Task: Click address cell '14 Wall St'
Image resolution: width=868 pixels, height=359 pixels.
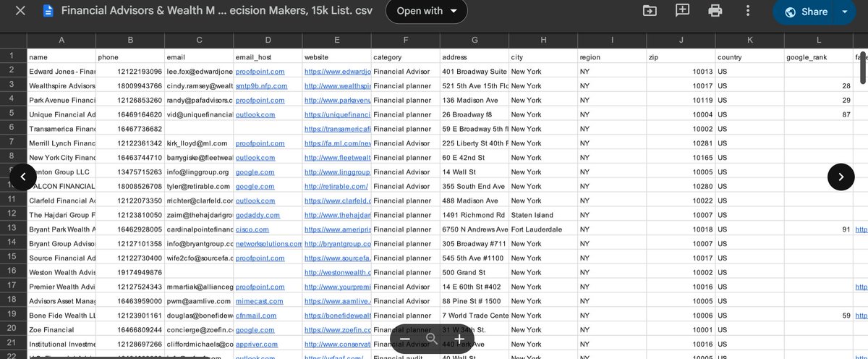Action: pyautogui.click(x=474, y=172)
